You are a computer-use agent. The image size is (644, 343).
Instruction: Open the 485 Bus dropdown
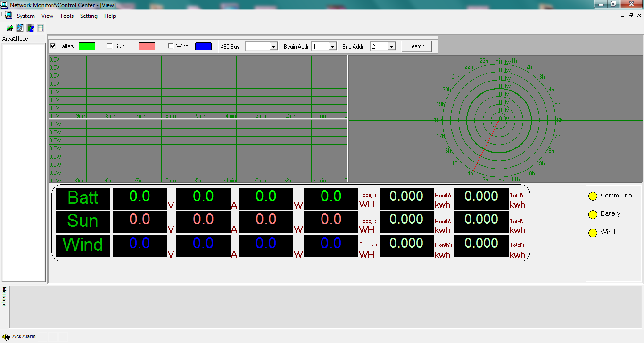[x=274, y=46]
